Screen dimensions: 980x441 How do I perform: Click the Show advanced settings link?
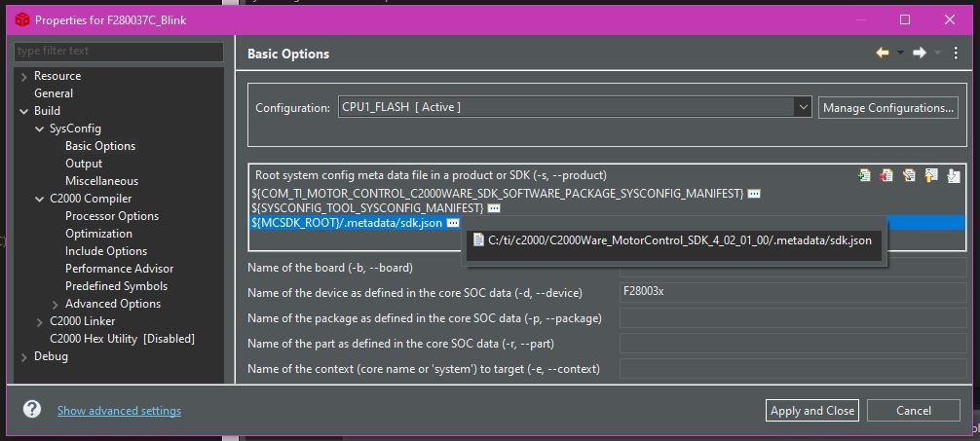tap(120, 411)
